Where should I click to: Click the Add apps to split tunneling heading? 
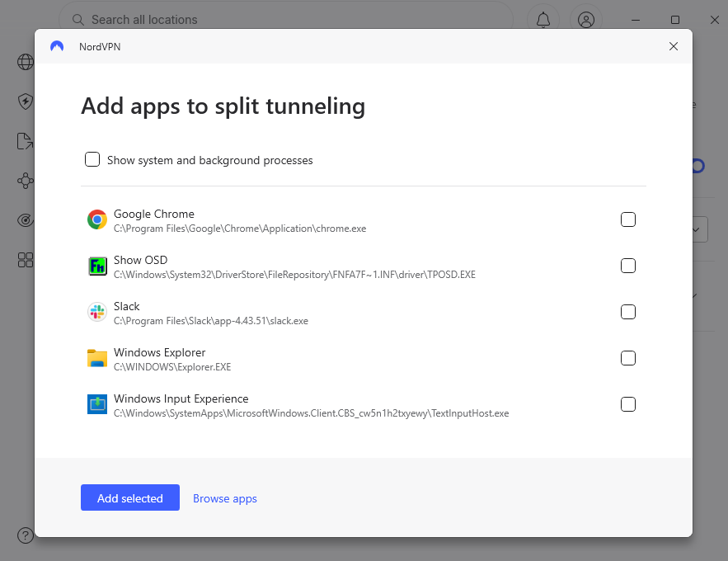(223, 106)
